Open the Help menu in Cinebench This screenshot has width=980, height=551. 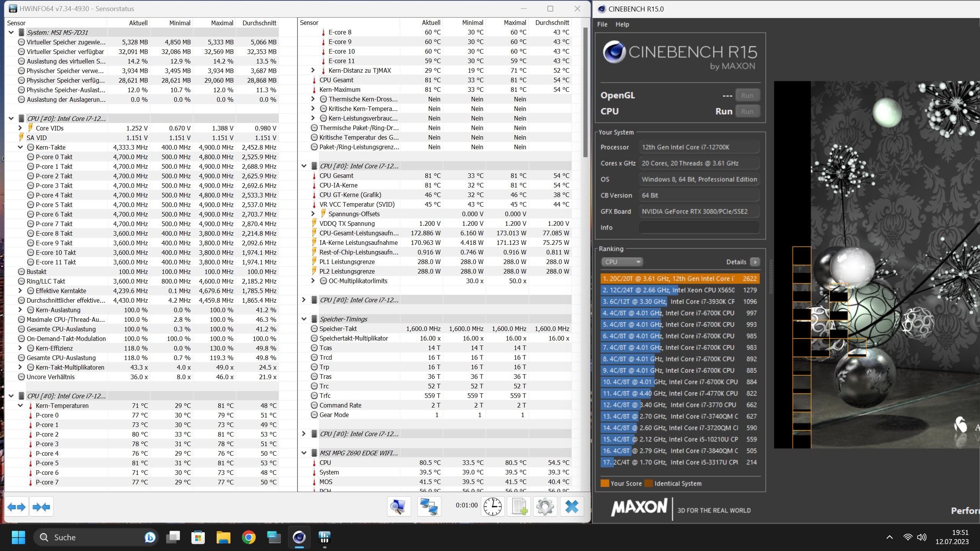622,24
